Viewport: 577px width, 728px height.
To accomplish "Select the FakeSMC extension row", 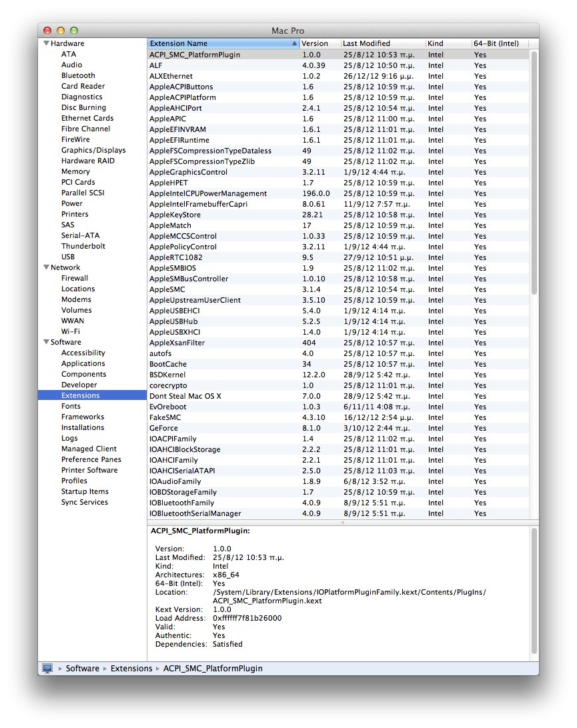I will coord(338,418).
